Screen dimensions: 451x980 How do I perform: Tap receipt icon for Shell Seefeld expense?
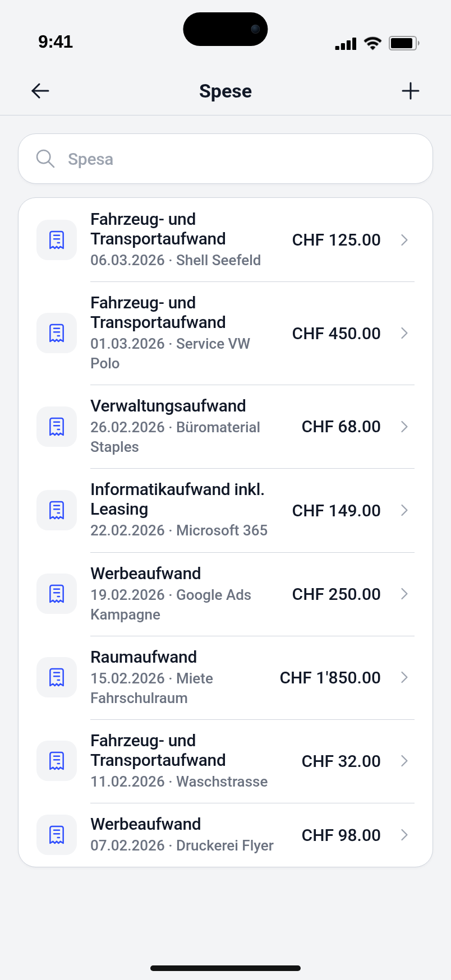[57, 240]
